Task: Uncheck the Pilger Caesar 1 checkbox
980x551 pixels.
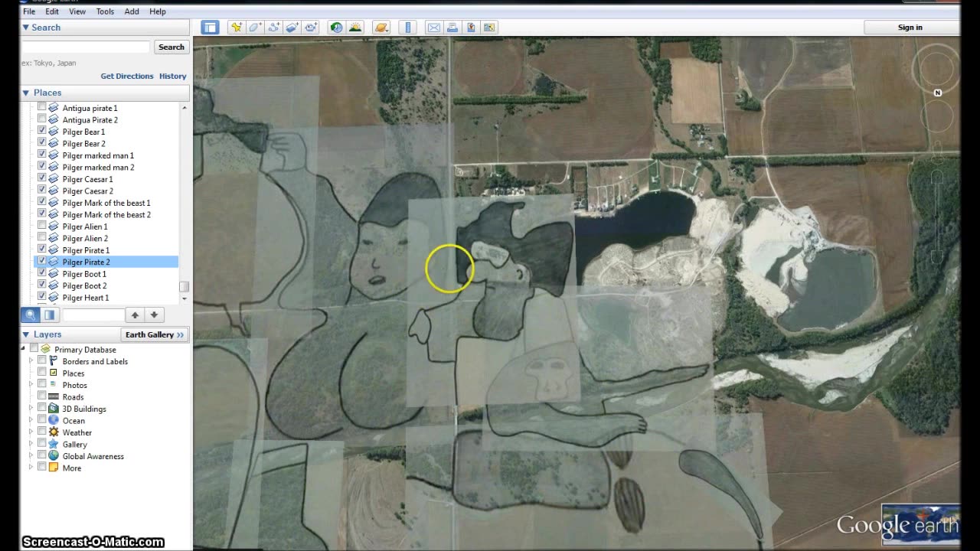Action: [x=42, y=179]
